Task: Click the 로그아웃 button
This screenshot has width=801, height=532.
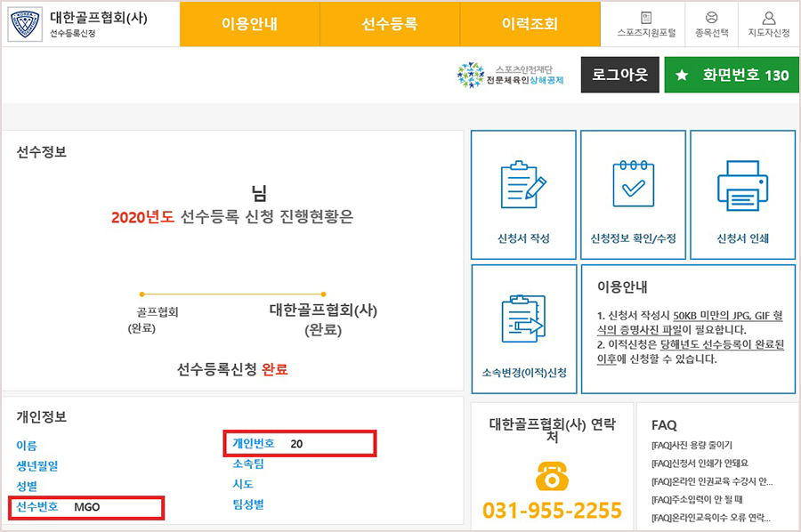Action: coord(619,75)
